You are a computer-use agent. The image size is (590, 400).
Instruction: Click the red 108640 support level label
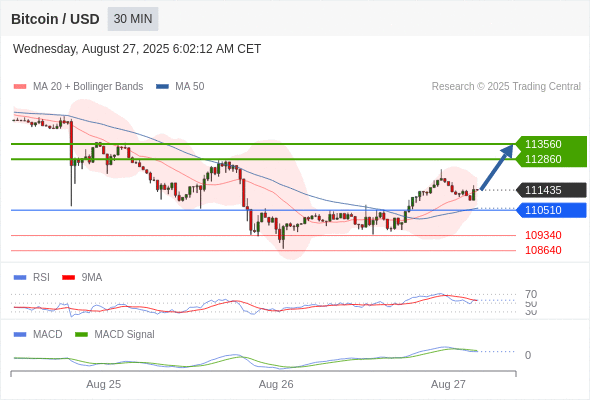point(543,250)
